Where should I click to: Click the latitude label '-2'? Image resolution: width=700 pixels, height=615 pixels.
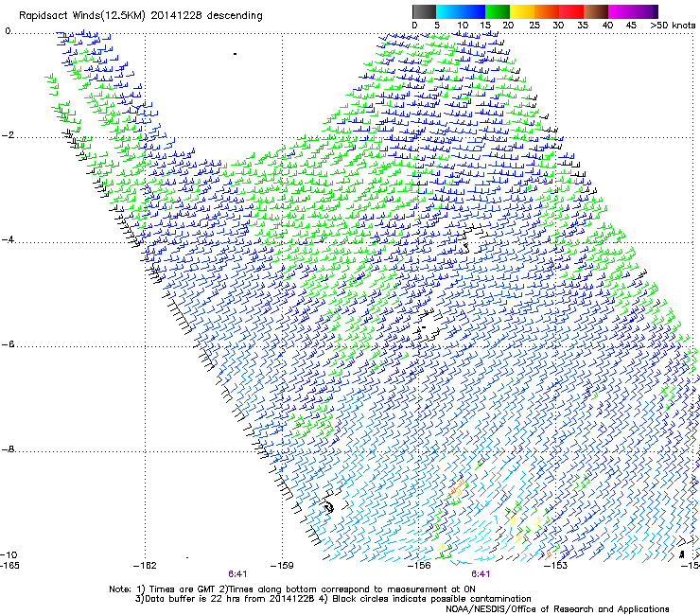pyautogui.click(x=8, y=135)
